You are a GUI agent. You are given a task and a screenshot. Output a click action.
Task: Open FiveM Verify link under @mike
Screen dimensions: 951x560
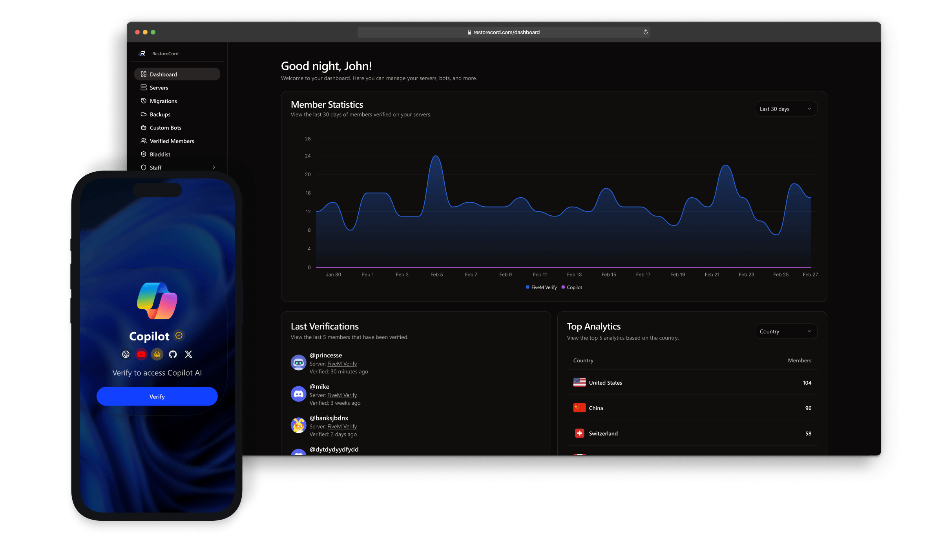tap(342, 395)
